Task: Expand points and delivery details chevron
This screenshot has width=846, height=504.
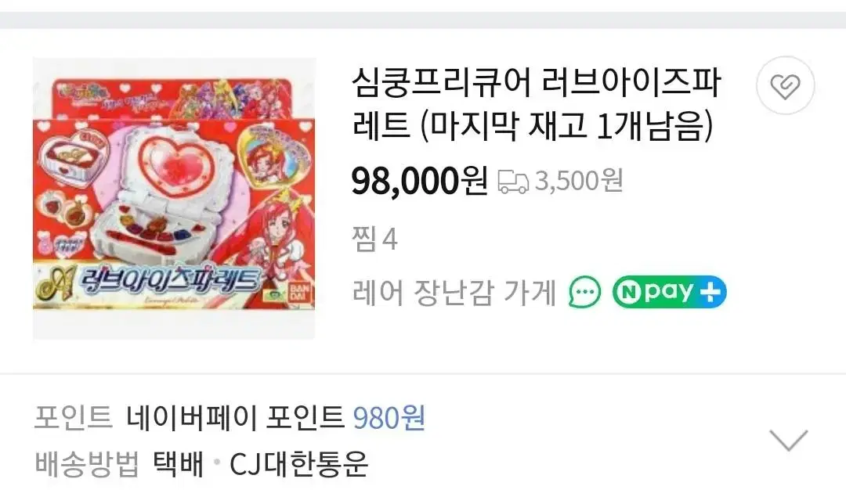Action: coord(788,440)
